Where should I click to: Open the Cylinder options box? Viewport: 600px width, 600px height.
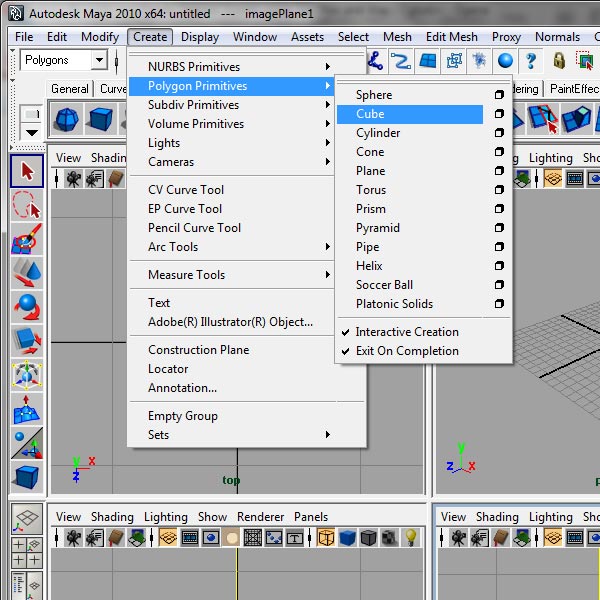point(499,133)
